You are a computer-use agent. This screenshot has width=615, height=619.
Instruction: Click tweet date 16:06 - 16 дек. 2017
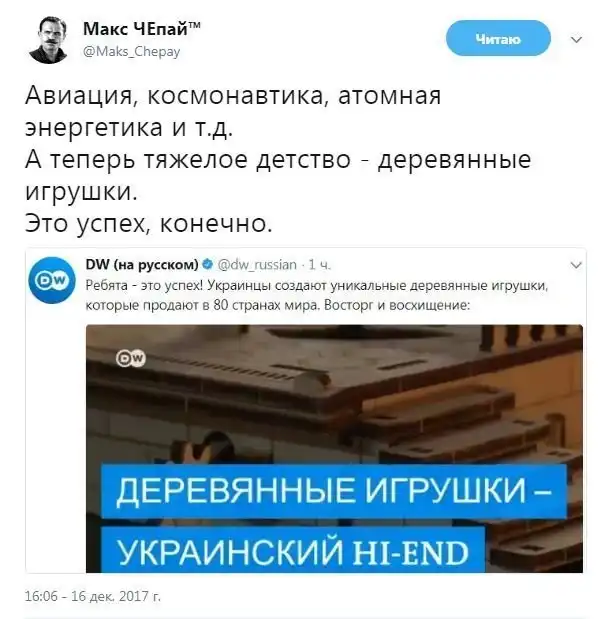(93, 596)
